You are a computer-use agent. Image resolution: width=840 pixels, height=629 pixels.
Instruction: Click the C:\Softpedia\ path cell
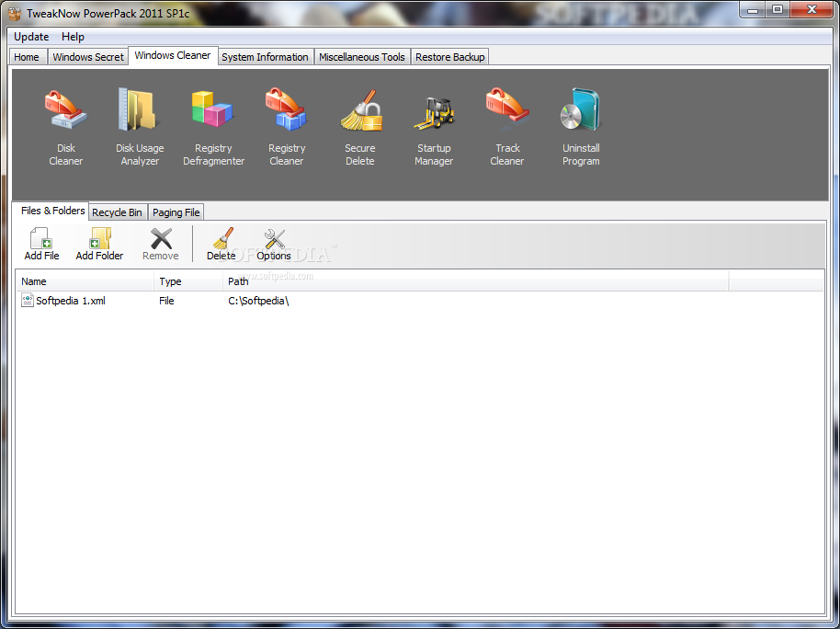(x=259, y=301)
